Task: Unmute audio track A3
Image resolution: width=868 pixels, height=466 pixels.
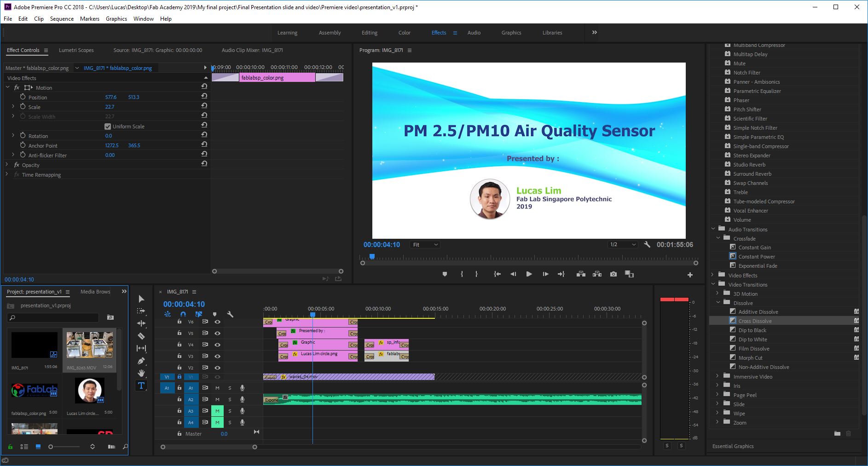Action: (217, 411)
